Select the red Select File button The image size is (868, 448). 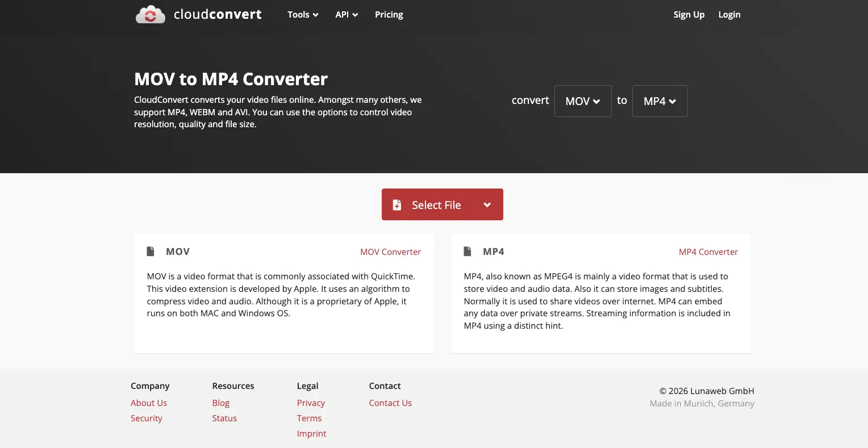(435, 204)
